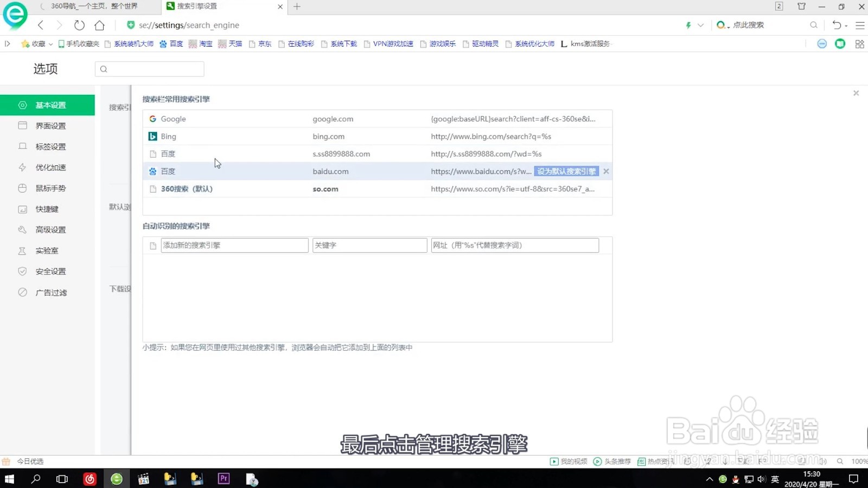Open the 淘宝 bookmark
868x488 pixels.
201,44
